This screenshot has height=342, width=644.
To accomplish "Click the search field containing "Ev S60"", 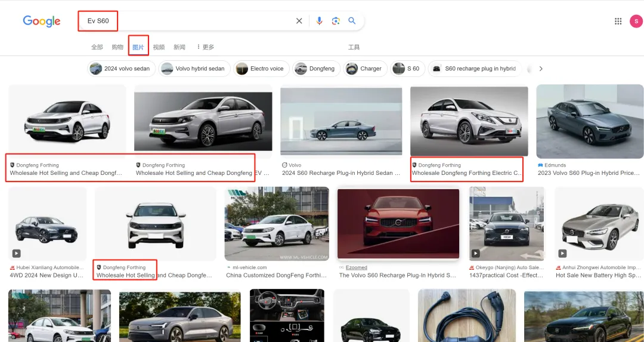I will tap(197, 21).
